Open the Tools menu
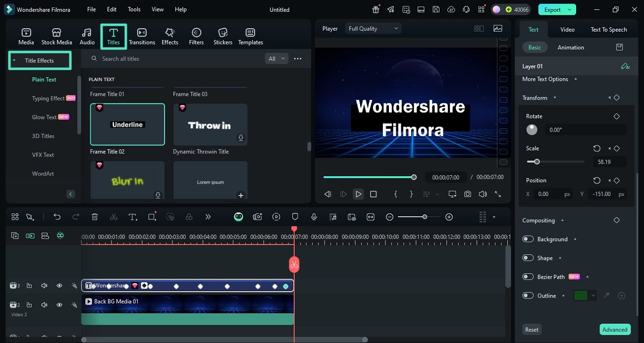This screenshot has width=644, height=343. point(134,9)
